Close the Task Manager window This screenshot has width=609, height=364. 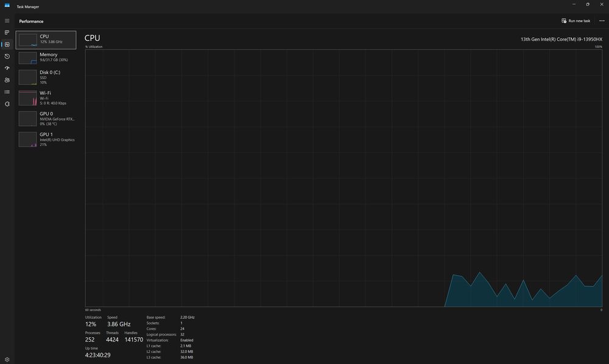[602, 4]
